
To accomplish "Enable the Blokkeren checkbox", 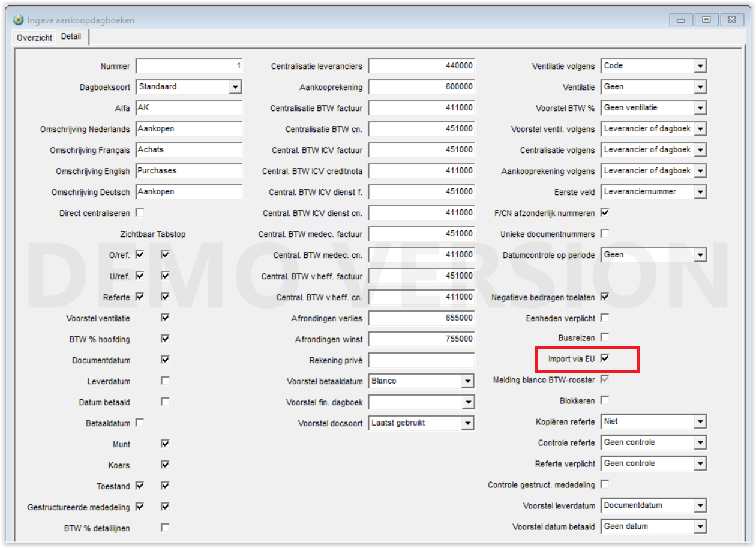I will (605, 400).
